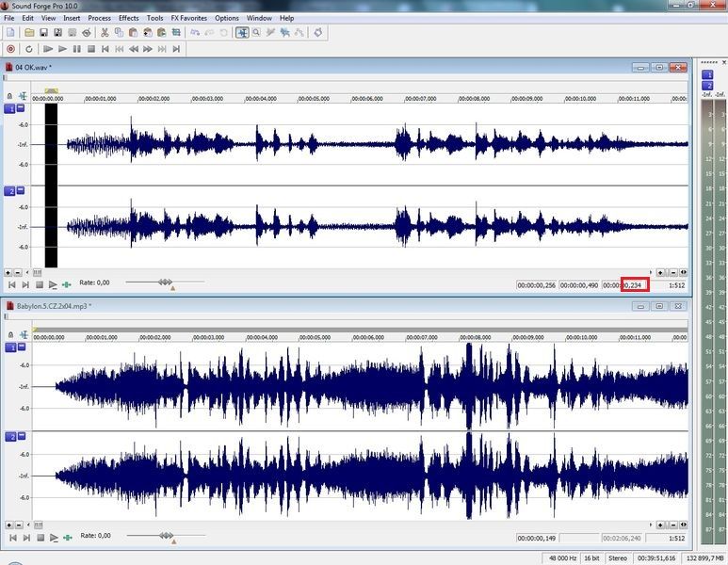Adjust the Rate scrub slider in 04 OK.wav
The width and height of the screenshot is (728, 565).
click(165, 282)
